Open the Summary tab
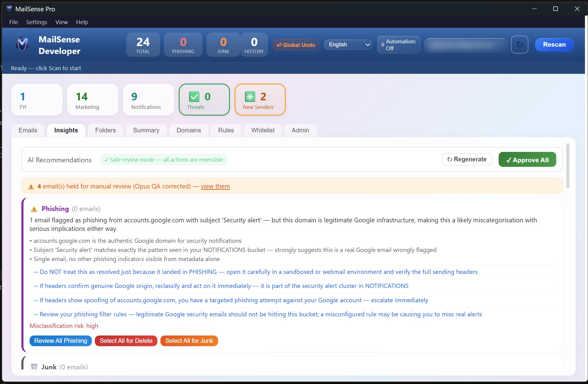 tap(146, 130)
